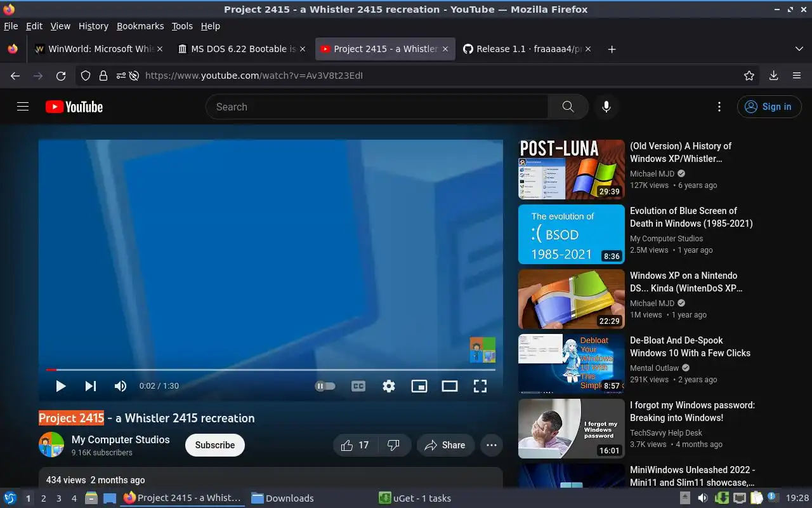Focus the YouTube search field
This screenshot has height=508, width=812.
pos(377,107)
